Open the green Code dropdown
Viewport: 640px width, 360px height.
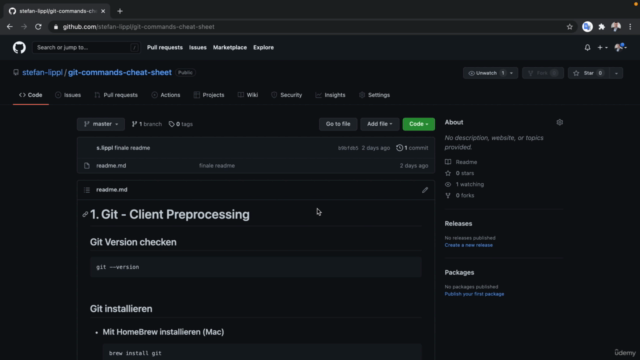(418, 124)
